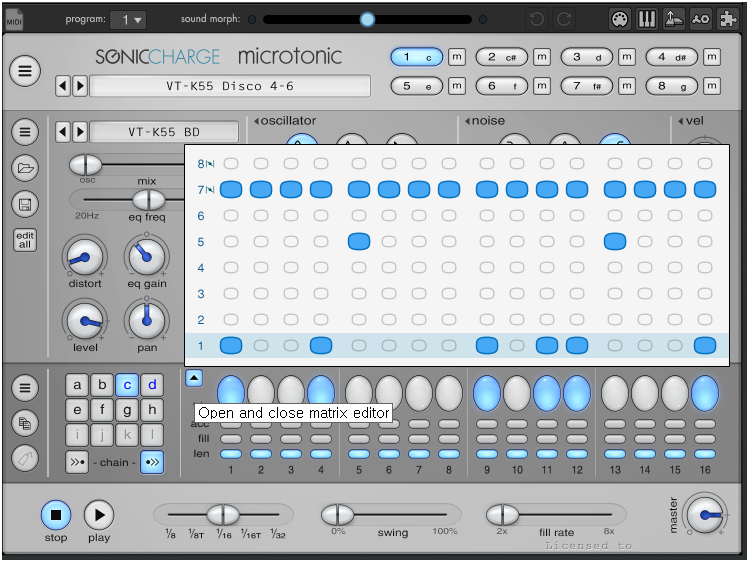The height and width of the screenshot is (562, 749).
Task: Toggle the chain end button right of chain
Action: [x=152, y=462]
